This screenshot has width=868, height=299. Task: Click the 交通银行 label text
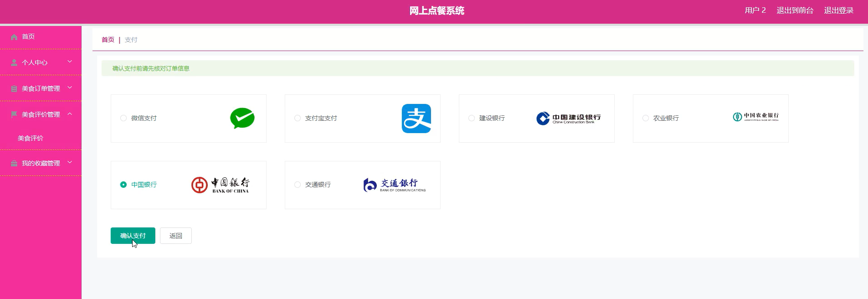pyautogui.click(x=318, y=185)
